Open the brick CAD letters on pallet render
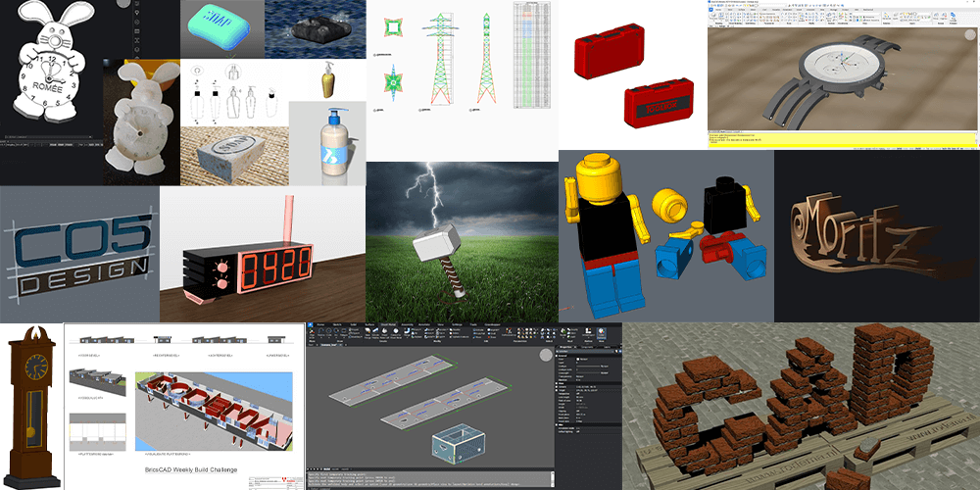 tap(802, 407)
